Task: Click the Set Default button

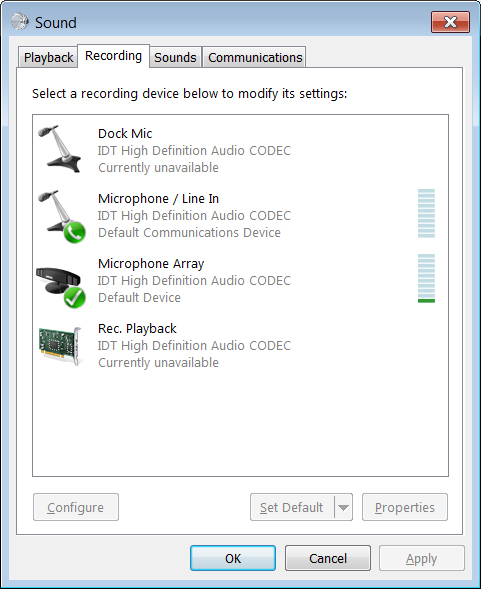Action: pos(292,507)
